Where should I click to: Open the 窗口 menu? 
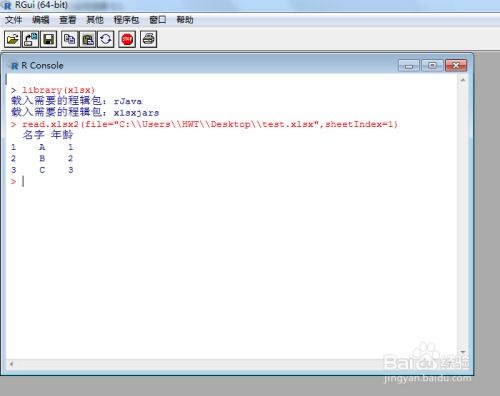point(158,20)
